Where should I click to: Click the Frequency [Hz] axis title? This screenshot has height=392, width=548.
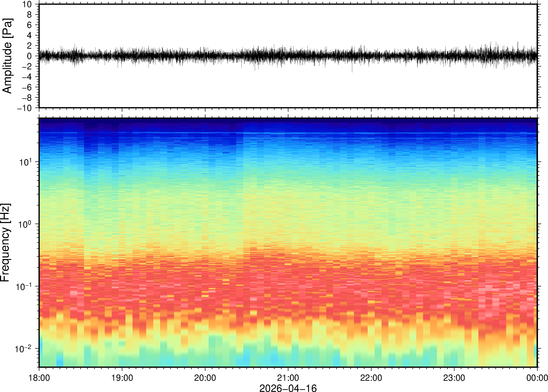click(5, 243)
